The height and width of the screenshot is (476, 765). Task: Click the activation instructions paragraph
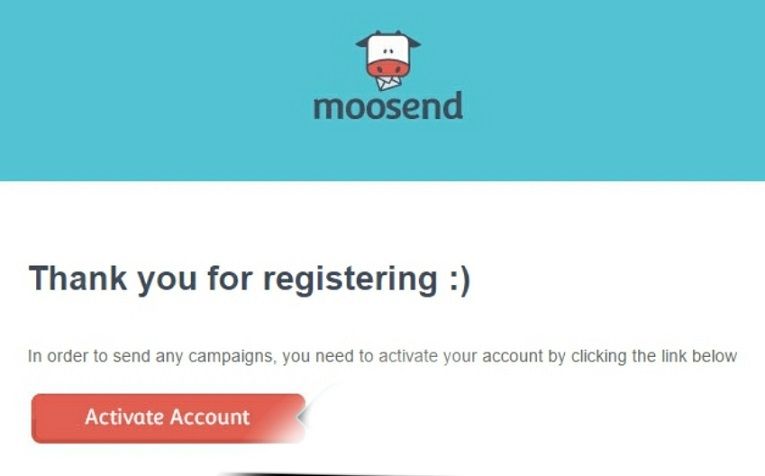[382, 357]
